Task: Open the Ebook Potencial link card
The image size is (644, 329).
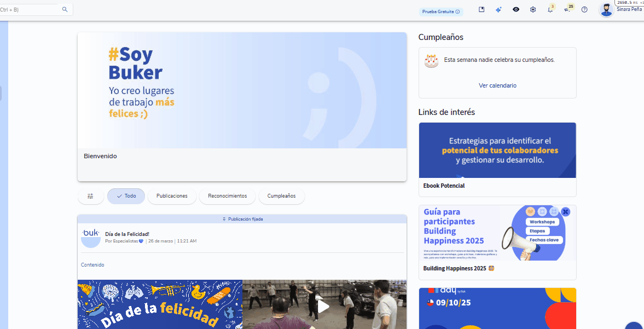Action: (497, 159)
